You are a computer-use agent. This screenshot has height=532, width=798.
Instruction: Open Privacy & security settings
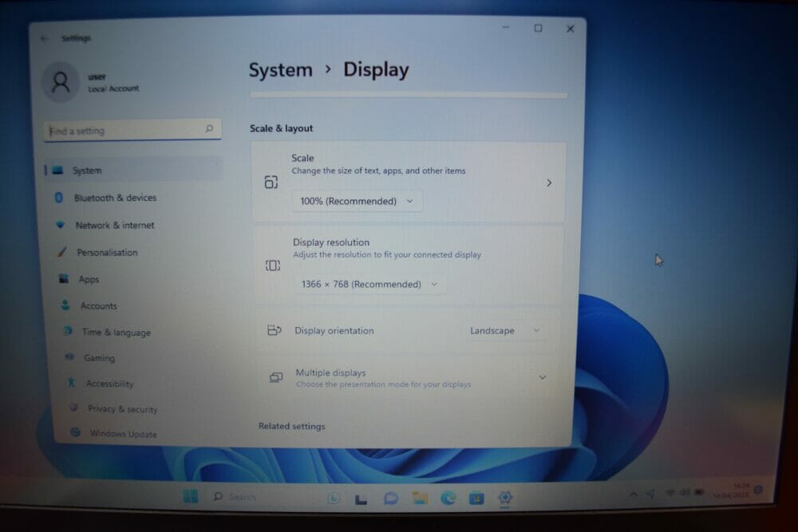point(122,409)
